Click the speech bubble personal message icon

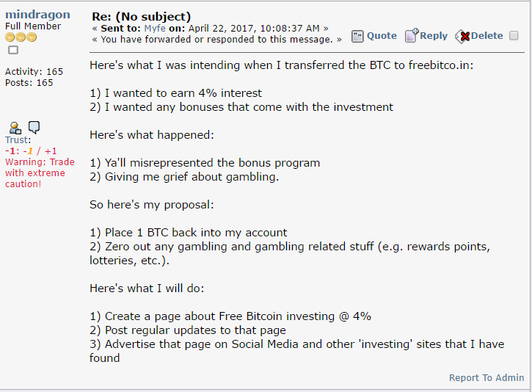34,128
